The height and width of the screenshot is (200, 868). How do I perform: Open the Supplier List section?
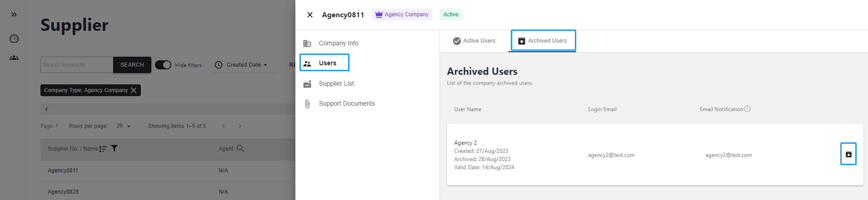click(336, 83)
